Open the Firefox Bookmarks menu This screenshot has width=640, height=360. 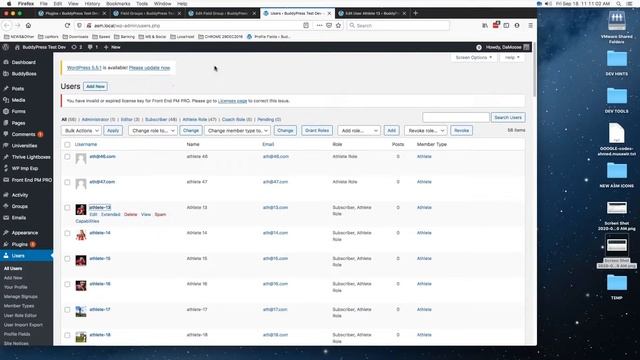pos(118,3)
